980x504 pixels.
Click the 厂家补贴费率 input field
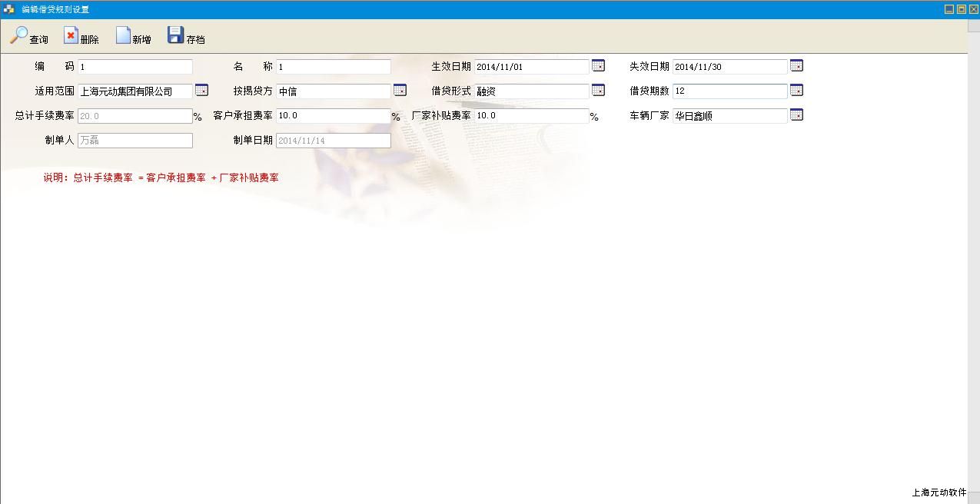(532, 116)
